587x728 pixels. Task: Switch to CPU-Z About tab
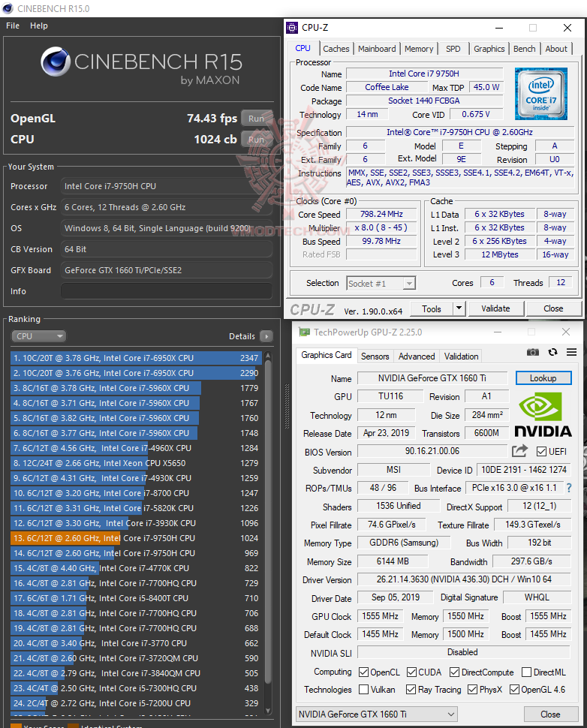(x=556, y=49)
